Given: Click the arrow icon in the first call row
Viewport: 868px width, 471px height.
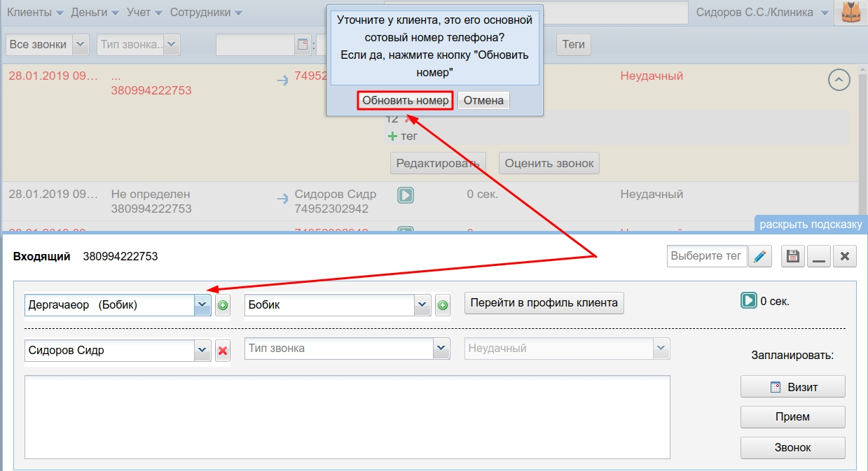Looking at the screenshot, I should 283,81.
